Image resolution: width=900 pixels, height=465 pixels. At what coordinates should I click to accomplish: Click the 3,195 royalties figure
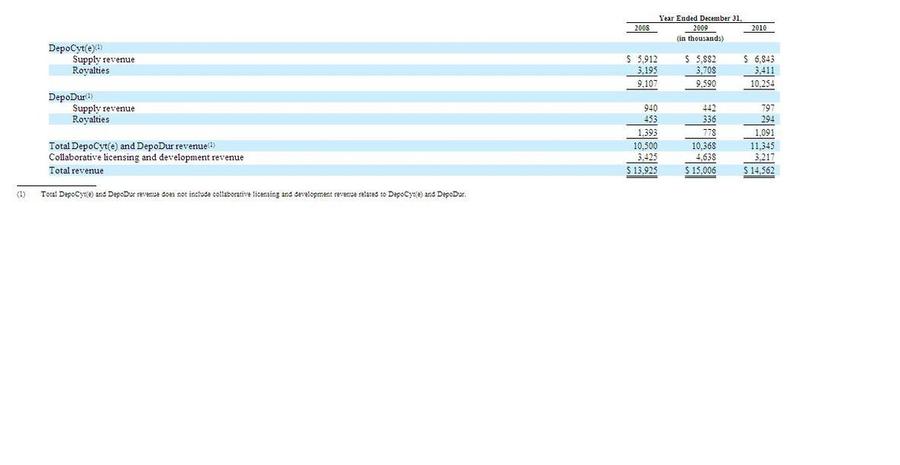(x=647, y=71)
